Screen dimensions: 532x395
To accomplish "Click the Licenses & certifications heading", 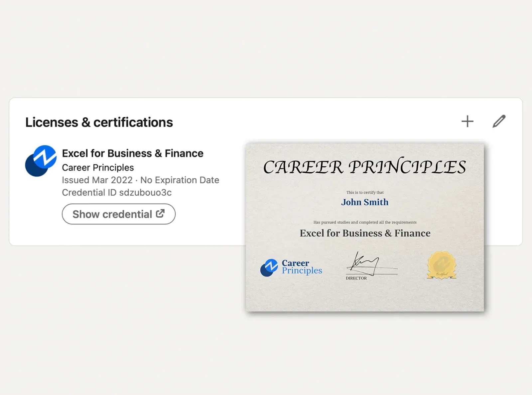I will [x=99, y=122].
